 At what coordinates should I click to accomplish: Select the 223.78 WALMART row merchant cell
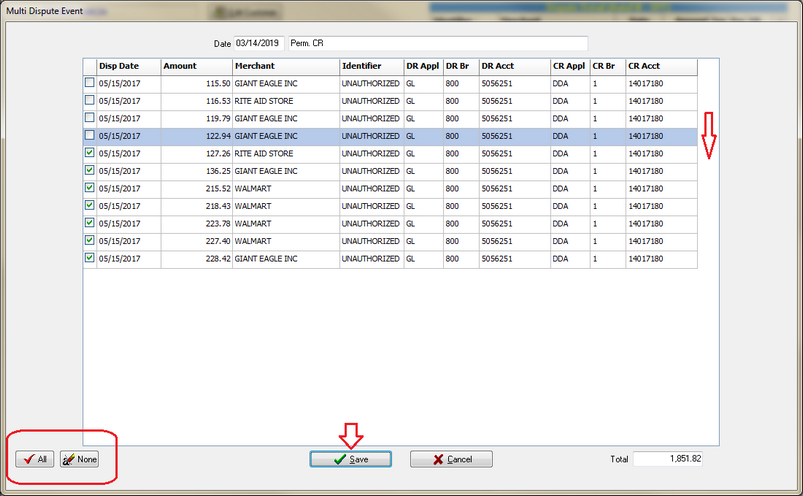pos(285,223)
